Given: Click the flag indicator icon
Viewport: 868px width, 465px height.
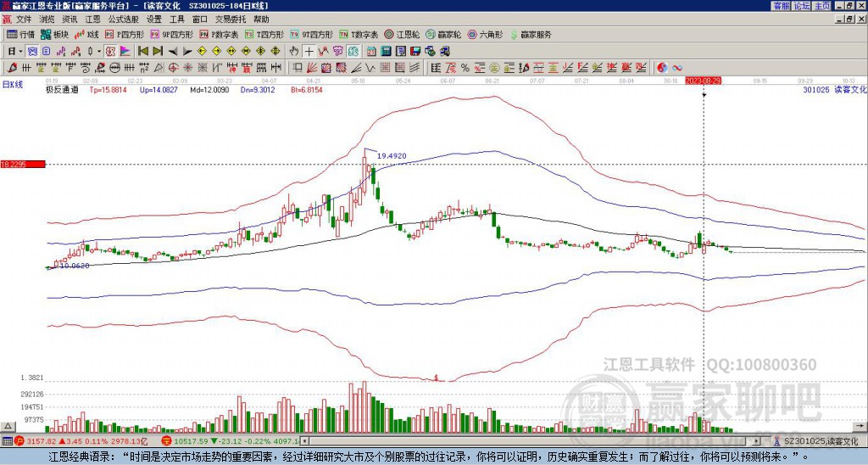Looking at the screenshot, I should point(125,52).
